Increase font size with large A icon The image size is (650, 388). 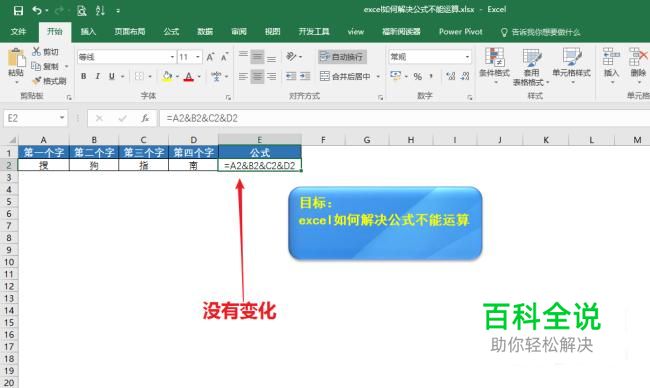[x=210, y=57]
